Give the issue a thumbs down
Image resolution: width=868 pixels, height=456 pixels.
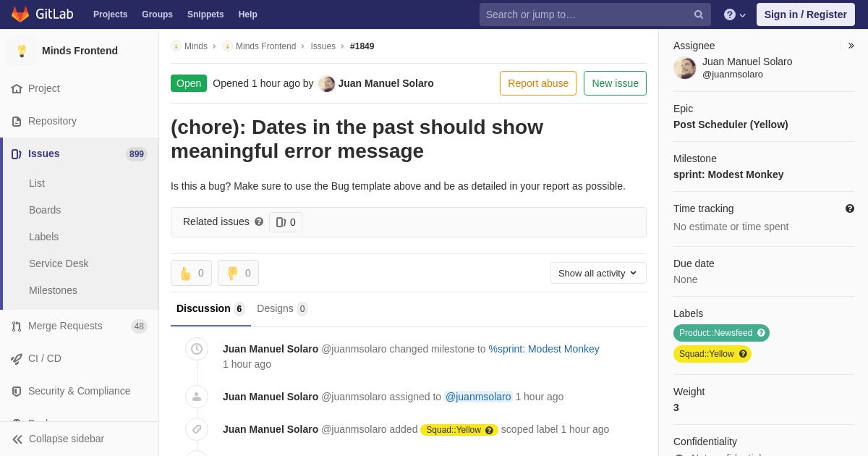point(238,273)
